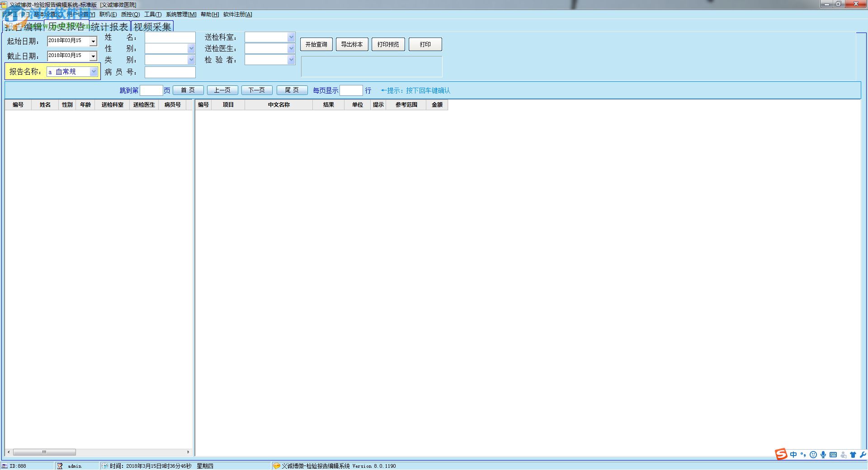Click the 项目 column header
Screen dimensions: 868x470
click(x=228, y=105)
